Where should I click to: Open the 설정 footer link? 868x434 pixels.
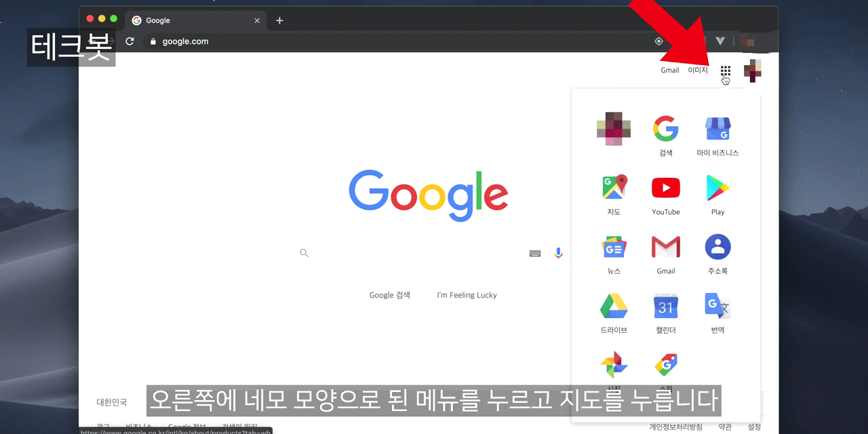pyautogui.click(x=754, y=427)
